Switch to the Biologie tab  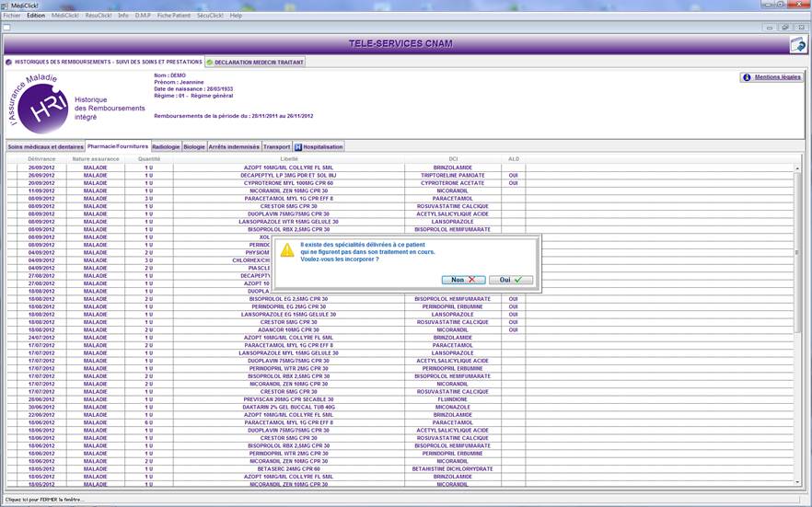[x=194, y=147]
